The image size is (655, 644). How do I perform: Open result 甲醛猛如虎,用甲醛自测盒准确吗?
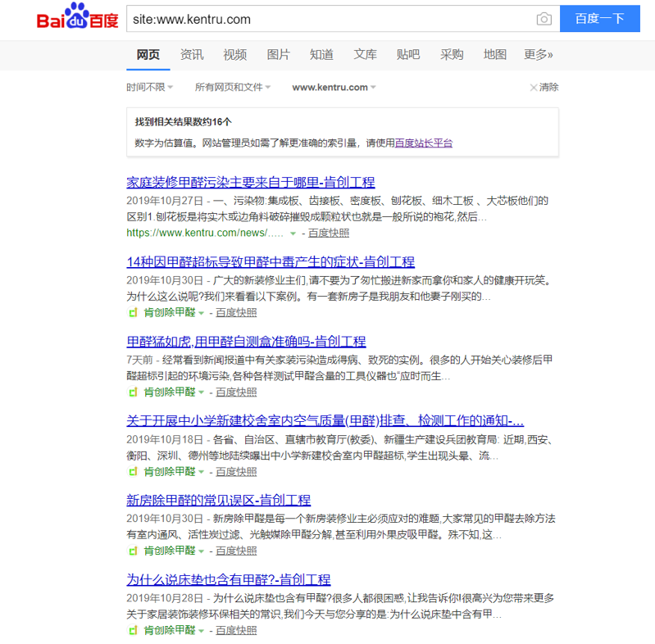pyautogui.click(x=246, y=342)
